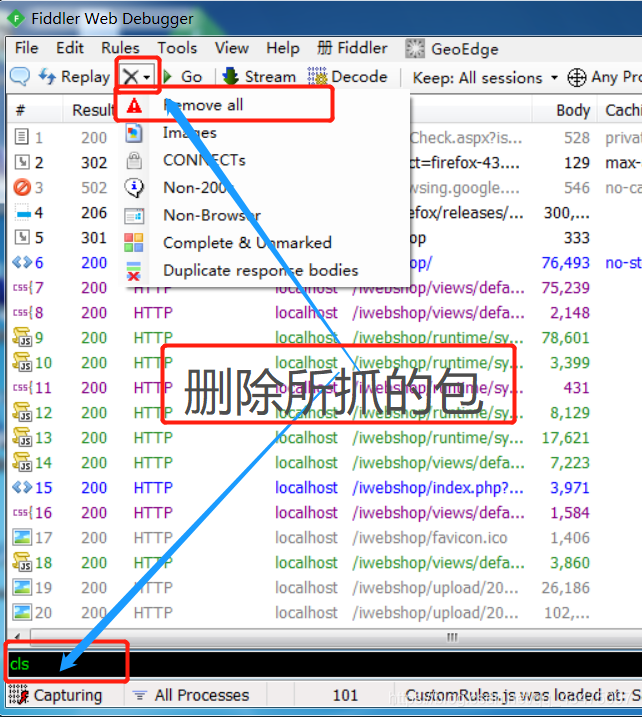
Task: Select session 15 HTML page icon
Action: pyautogui.click(x=22, y=487)
